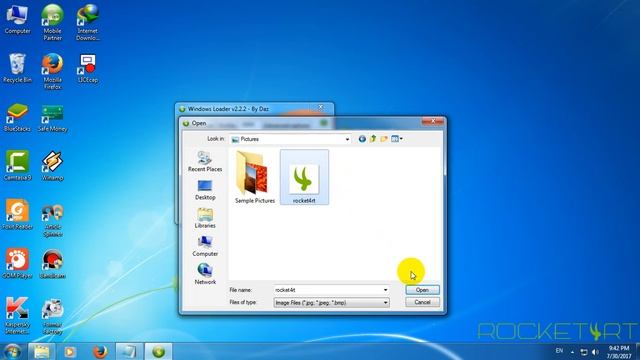640x360 pixels.
Task: Open the clock showing 9:42 PM
Action: pos(619,352)
